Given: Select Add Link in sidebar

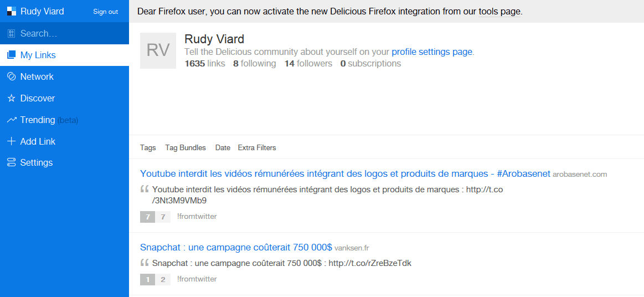Looking at the screenshot, I should pos(64,141).
